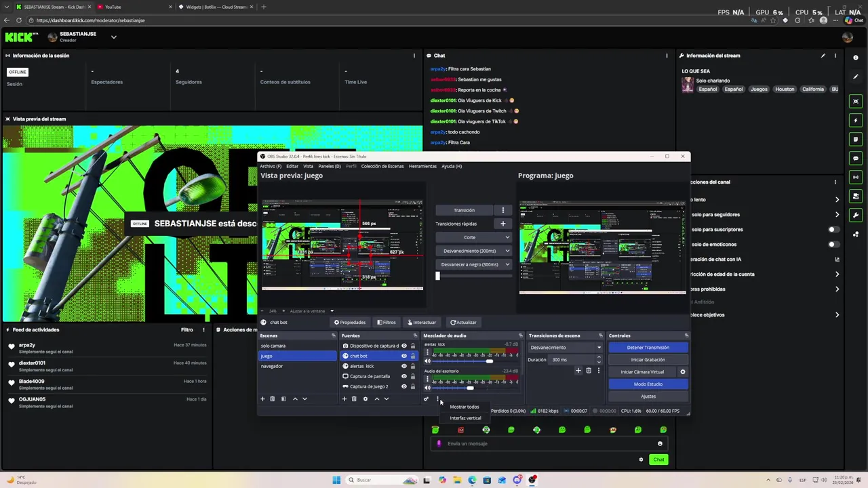Toggle Modo Estudio button
The image size is (868, 488).
click(x=648, y=384)
